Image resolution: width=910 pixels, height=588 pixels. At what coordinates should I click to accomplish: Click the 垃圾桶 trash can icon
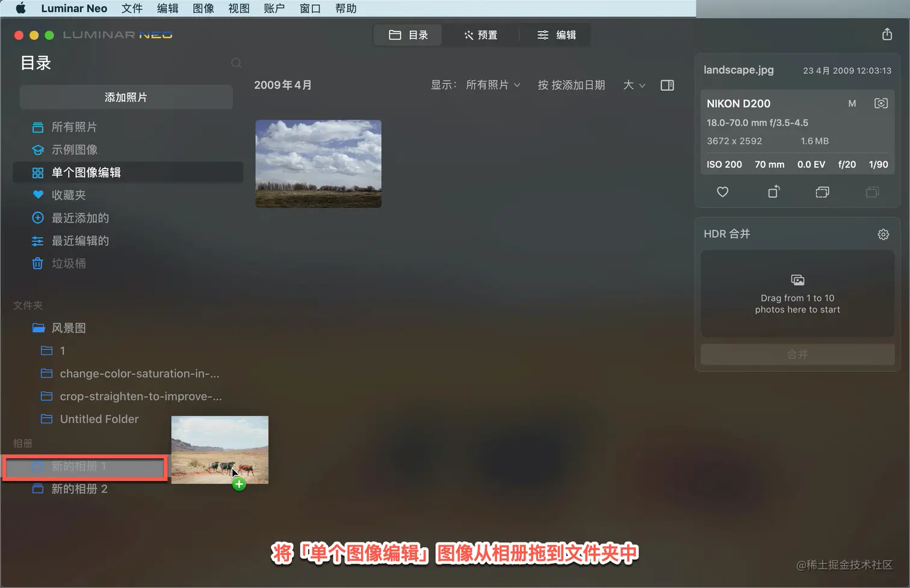click(37, 263)
